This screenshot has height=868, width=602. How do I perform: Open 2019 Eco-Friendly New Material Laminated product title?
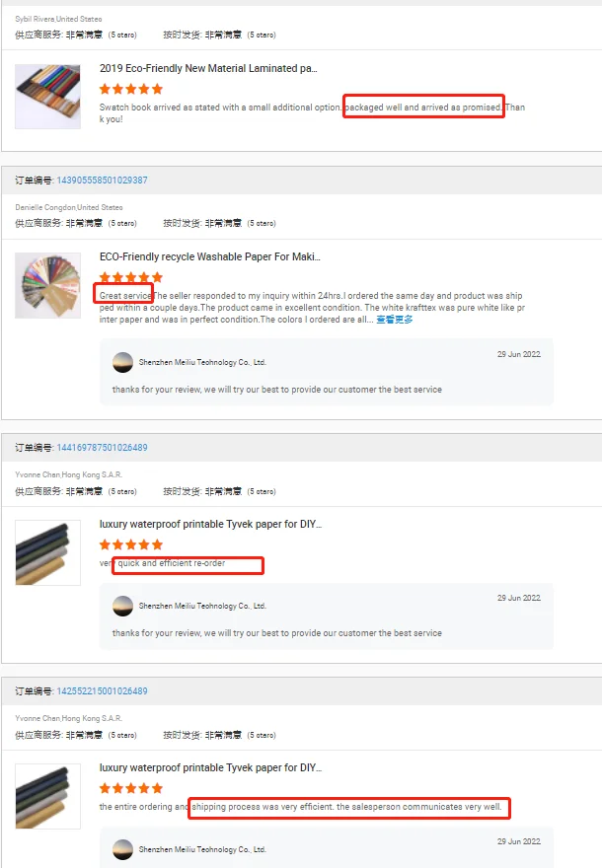point(208,68)
